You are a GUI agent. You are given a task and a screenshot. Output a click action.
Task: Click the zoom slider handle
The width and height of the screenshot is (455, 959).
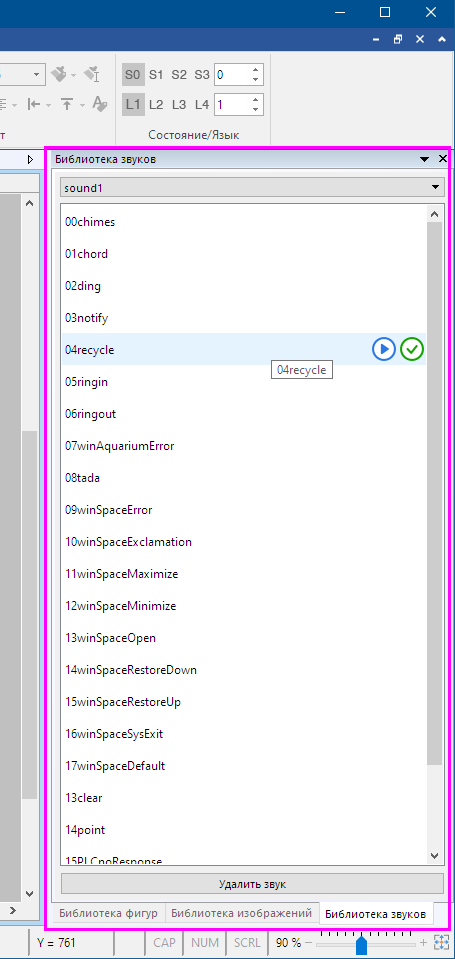361,946
